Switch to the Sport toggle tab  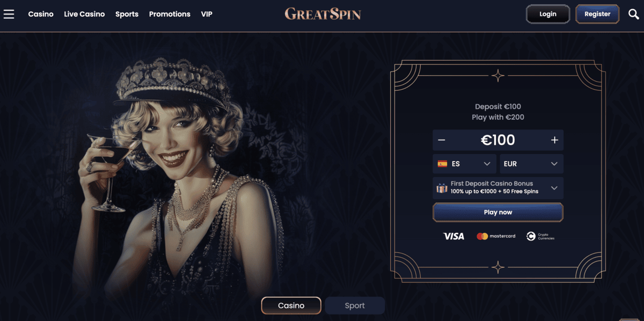click(x=355, y=305)
